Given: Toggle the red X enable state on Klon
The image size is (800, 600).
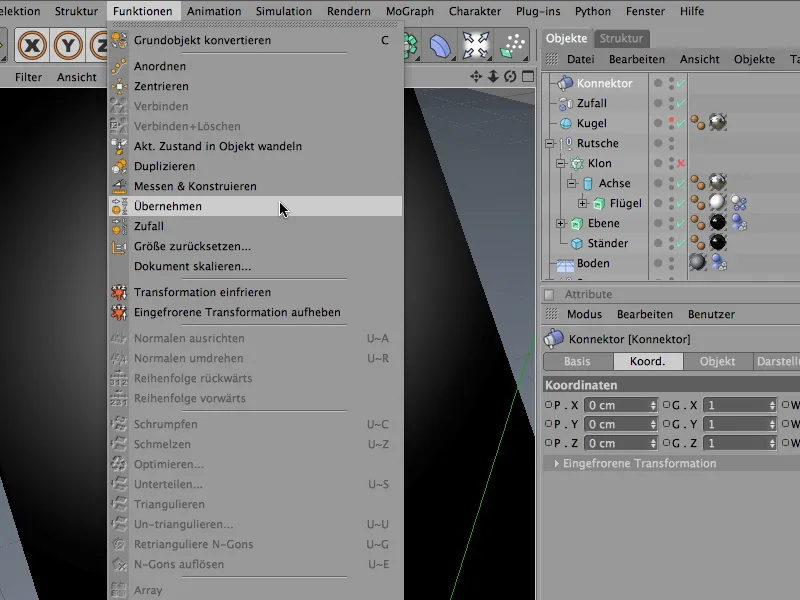Looking at the screenshot, I should click(681, 164).
